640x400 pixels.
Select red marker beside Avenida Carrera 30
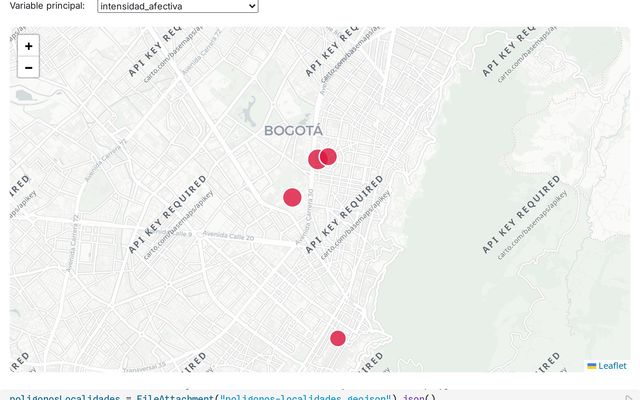click(292, 198)
